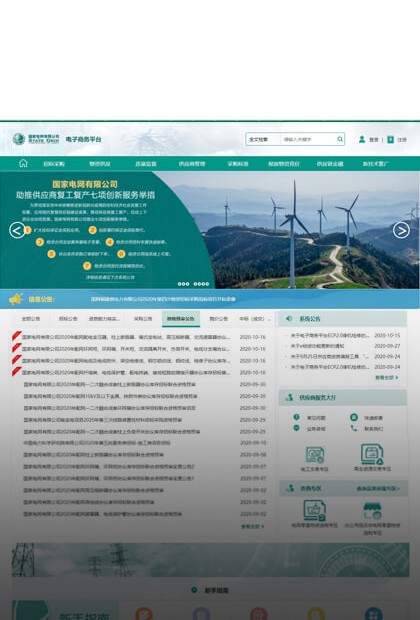Open the 再生资源交易专区 icon

click(372, 454)
